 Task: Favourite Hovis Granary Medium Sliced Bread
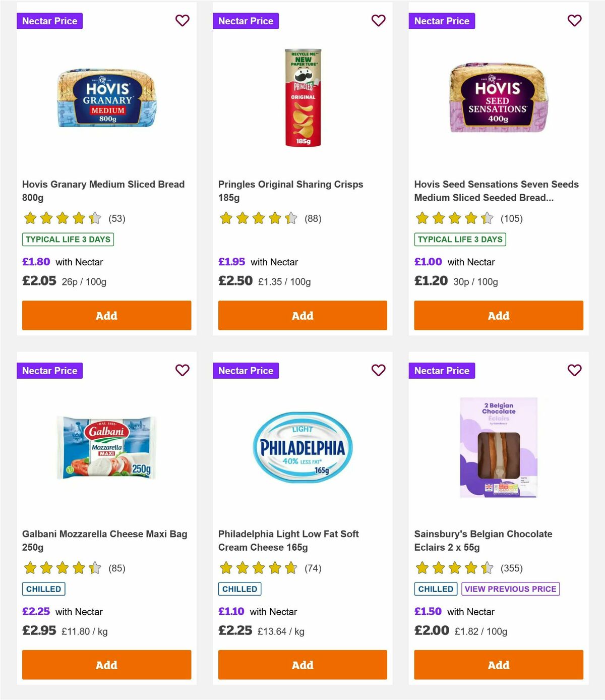183,21
